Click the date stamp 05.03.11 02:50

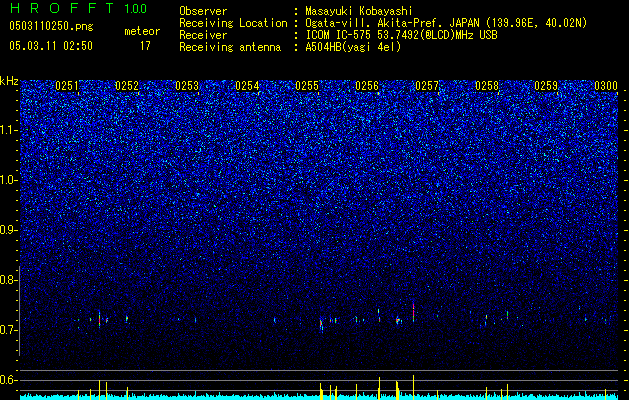coord(51,46)
